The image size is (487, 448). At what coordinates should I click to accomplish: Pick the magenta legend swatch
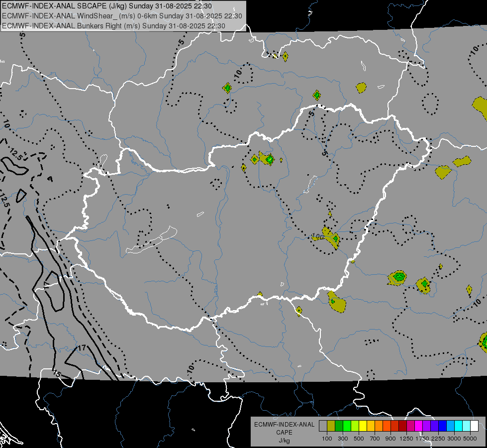pyautogui.click(x=419, y=426)
